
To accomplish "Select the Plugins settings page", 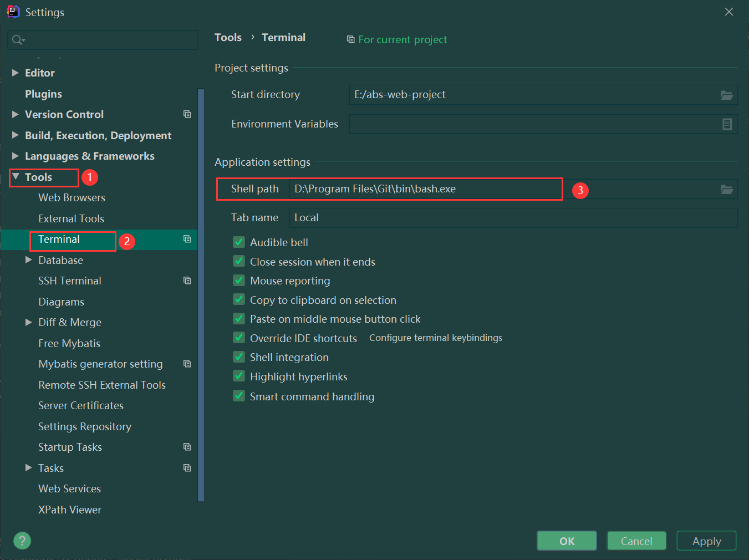I will point(43,94).
